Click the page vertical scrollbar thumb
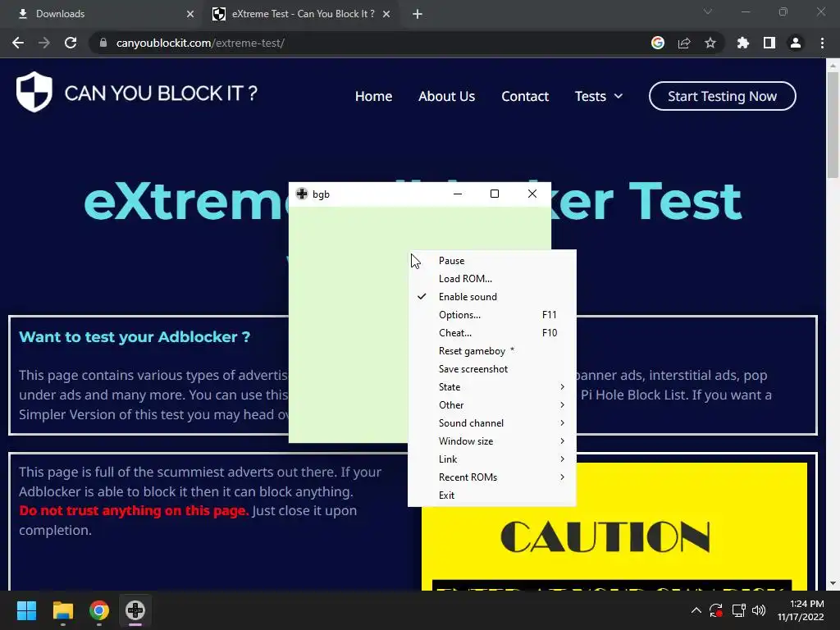The height and width of the screenshot is (630, 840). point(833,125)
